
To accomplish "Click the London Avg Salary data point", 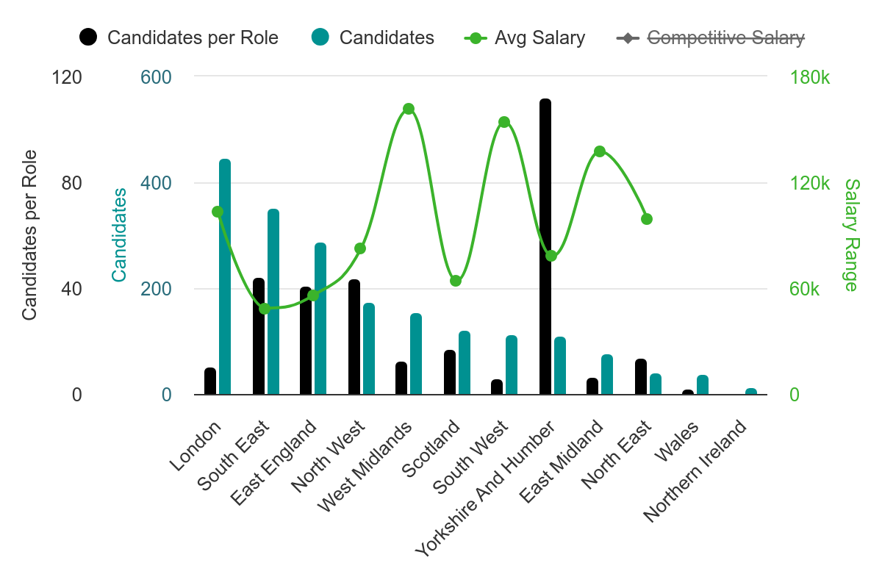I will tap(218, 212).
